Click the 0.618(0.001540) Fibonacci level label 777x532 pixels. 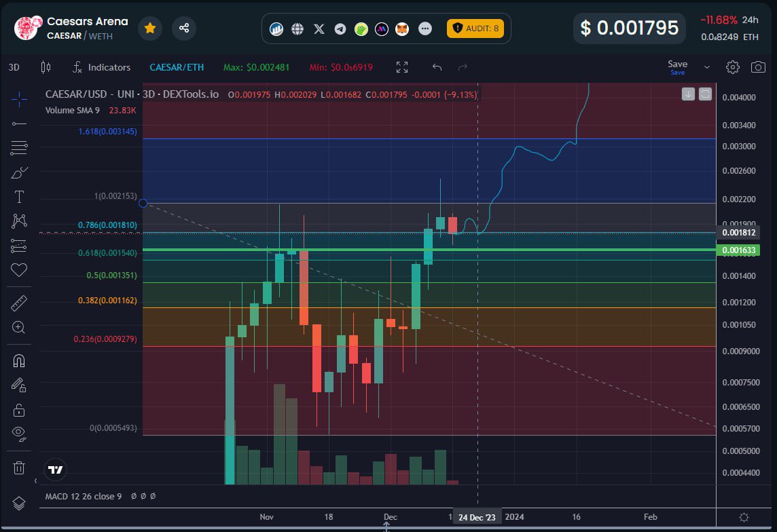[107, 253]
